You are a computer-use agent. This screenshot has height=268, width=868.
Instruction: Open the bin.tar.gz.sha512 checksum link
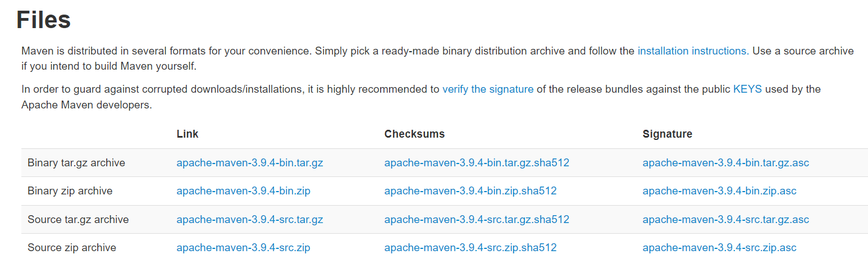(477, 163)
